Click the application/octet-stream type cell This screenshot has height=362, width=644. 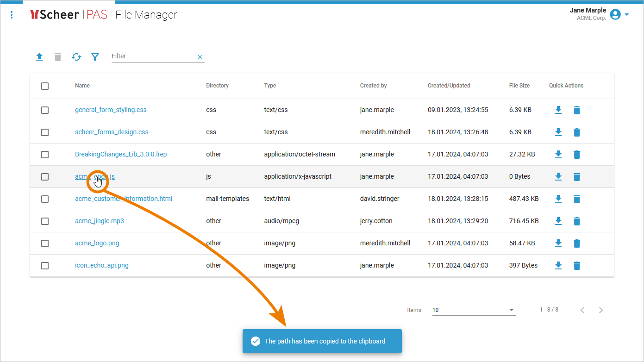300,154
